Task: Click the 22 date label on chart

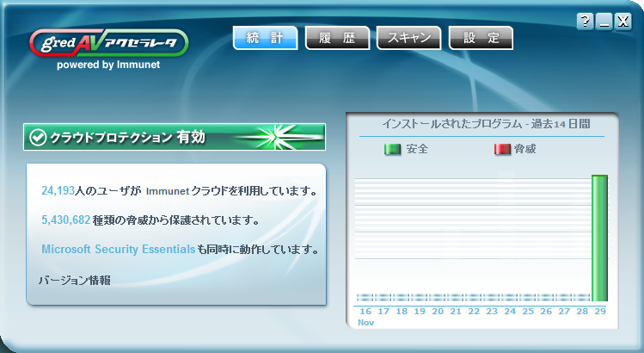Action: click(474, 312)
